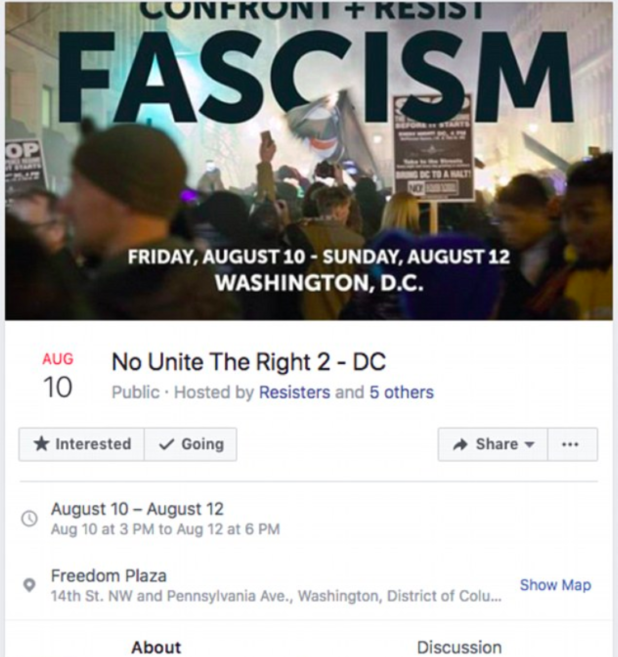Open the event cover photo
The width and height of the screenshot is (618, 657).
309,160
